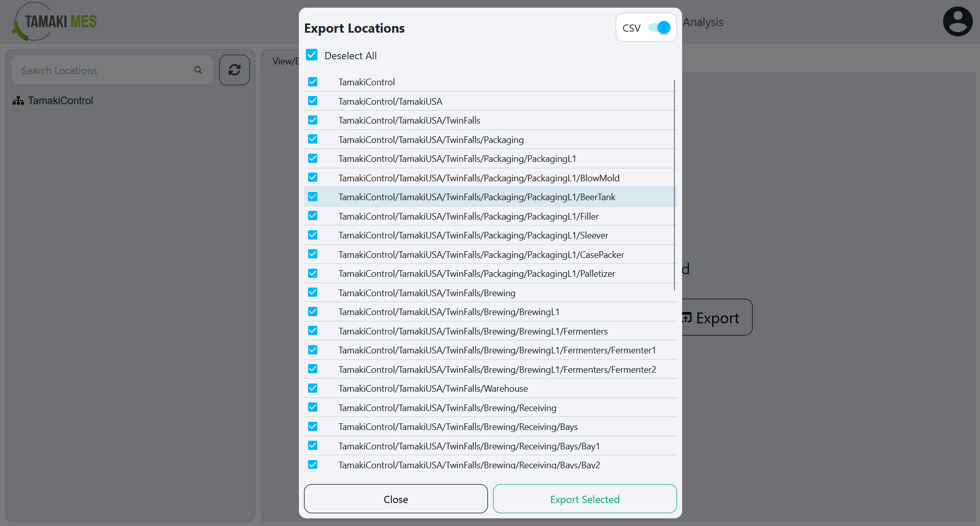Open the Analysis navigation item
The height and width of the screenshot is (526, 980).
coord(703,22)
